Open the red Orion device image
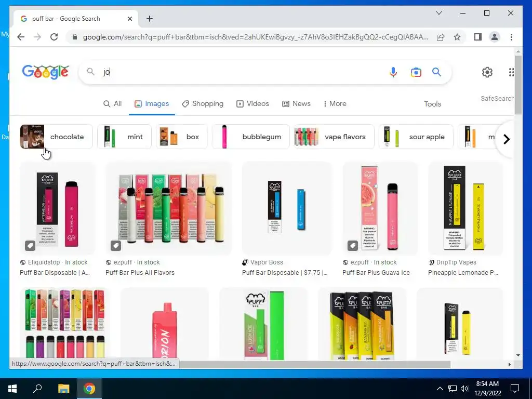The width and height of the screenshot is (532, 399). click(165, 324)
